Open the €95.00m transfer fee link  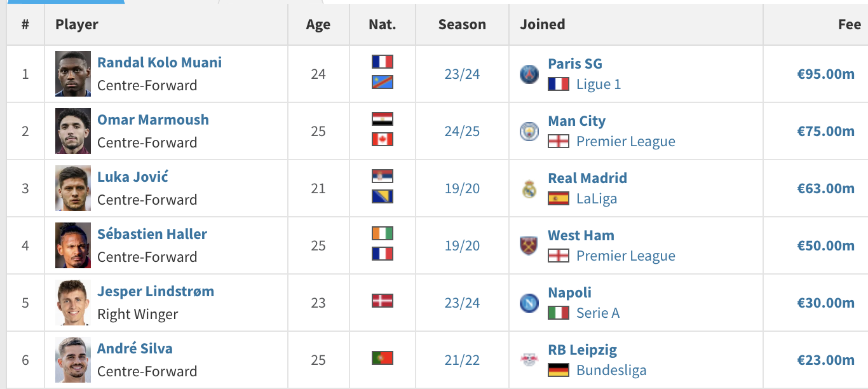pos(826,74)
